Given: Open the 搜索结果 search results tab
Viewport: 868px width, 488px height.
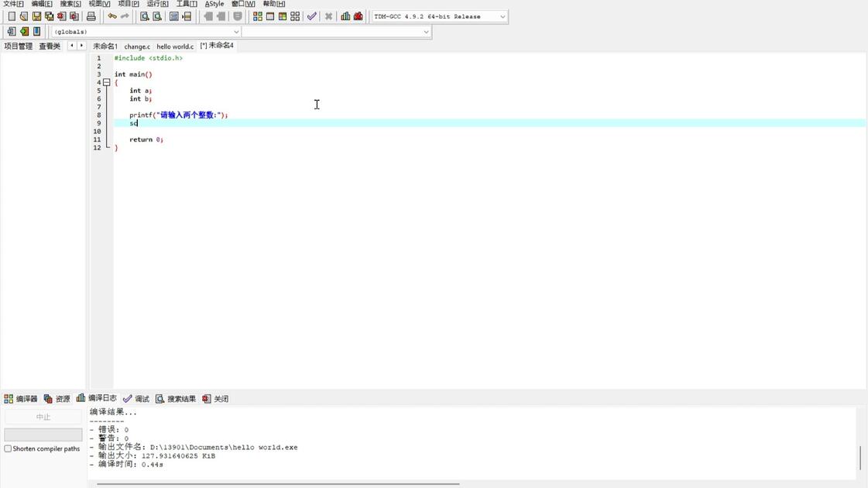Looking at the screenshot, I should 176,399.
